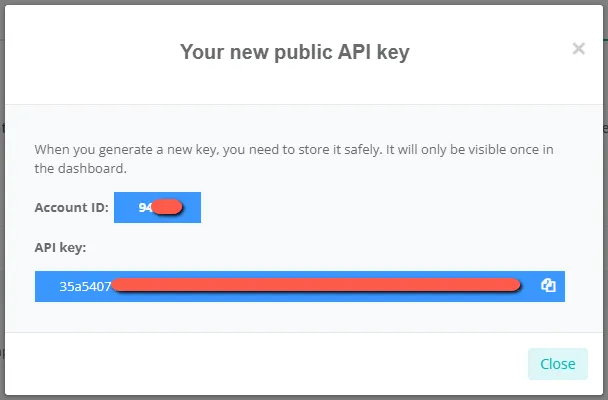The height and width of the screenshot is (400, 608).
Task: Click the "Your new public API key" heading
Action: point(294,52)
